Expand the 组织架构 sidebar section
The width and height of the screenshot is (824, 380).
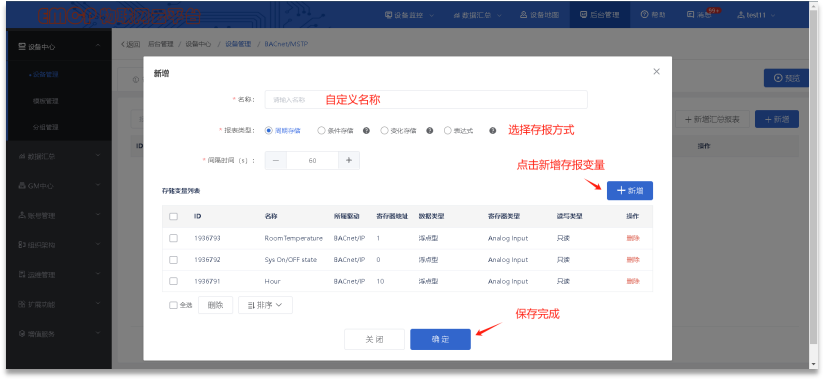[x=98, y=245]
